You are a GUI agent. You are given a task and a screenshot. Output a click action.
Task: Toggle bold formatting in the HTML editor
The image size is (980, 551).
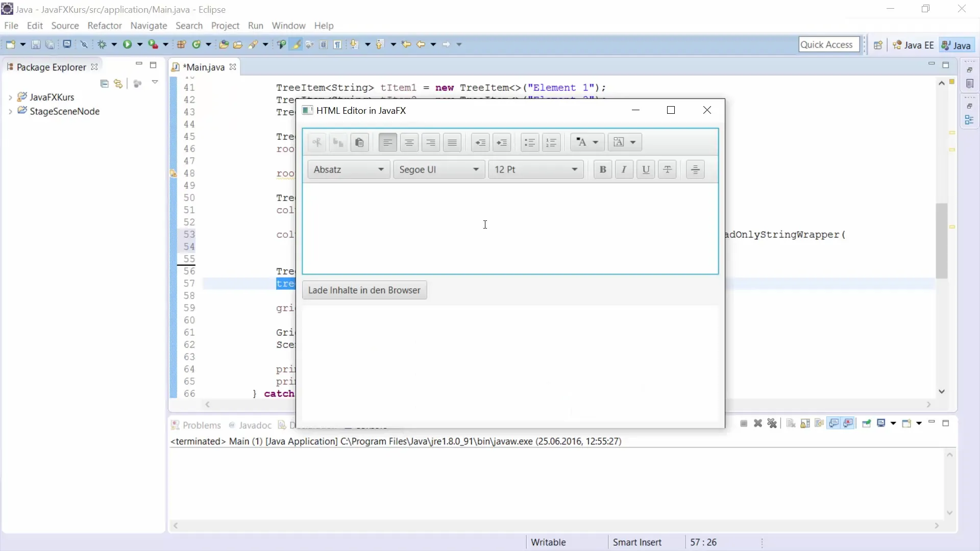pyautogui.click(x=603, y=169)
